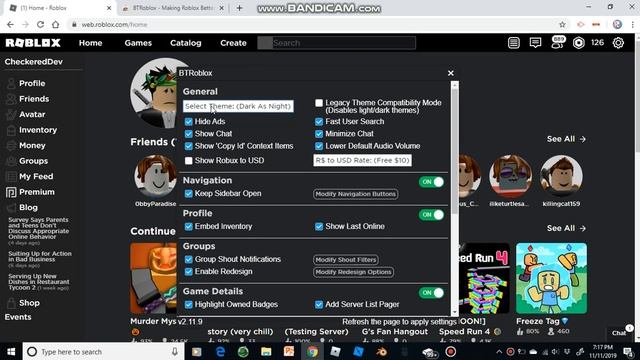The width and height of the screenshot is (640, 360).
Task: Toggle the Fast User Search checkbox
Action: tap(319, 122)
